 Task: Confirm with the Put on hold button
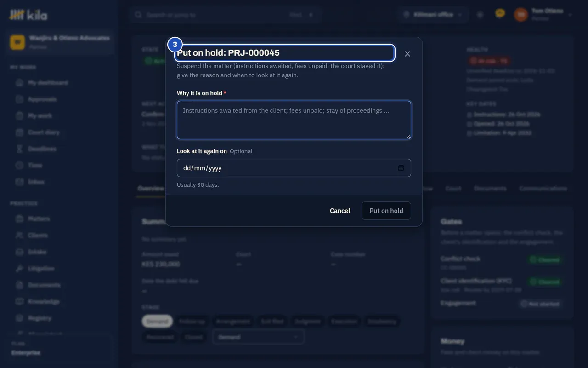(386, 211)
